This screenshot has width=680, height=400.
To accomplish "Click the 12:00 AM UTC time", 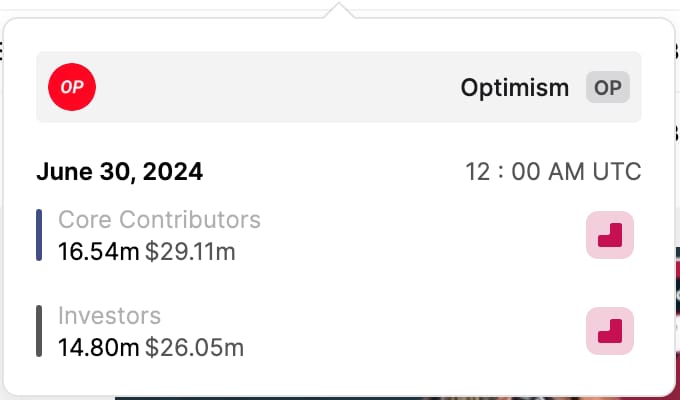I will (x=553, y=172).
